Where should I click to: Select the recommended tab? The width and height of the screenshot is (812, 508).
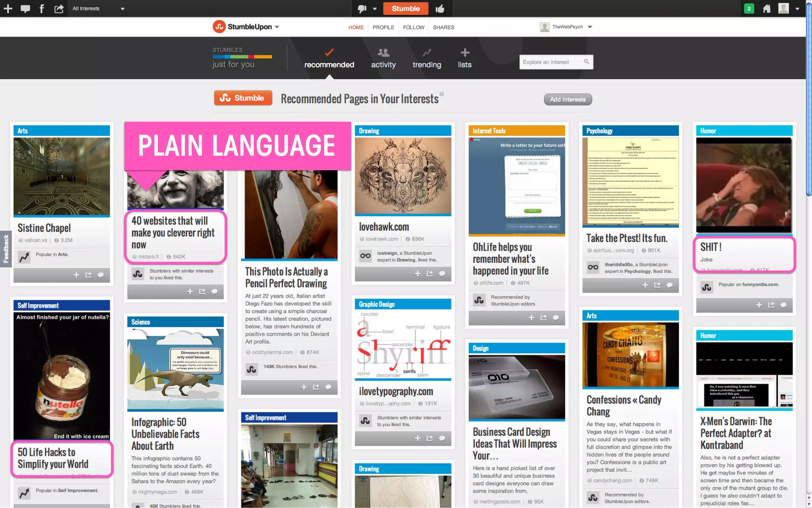coord(329,58)
